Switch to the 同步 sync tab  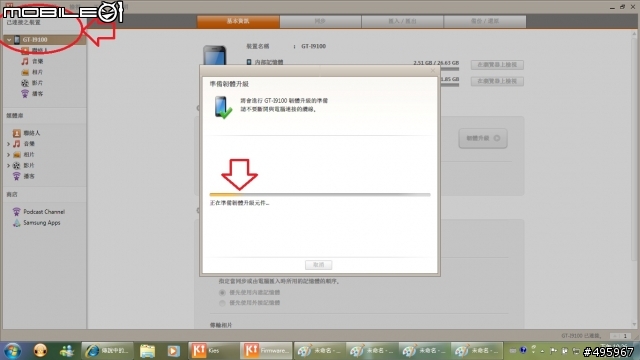click(x=320, y=21)
